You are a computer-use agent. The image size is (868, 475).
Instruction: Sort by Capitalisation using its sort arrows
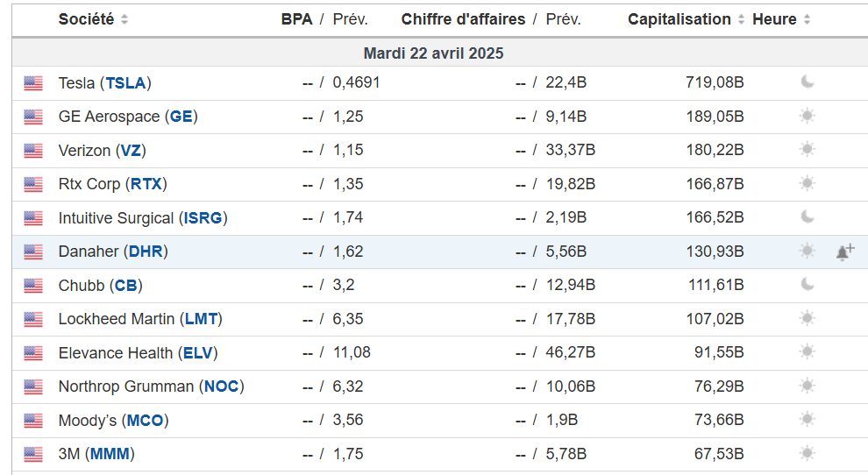click(742, 19)
